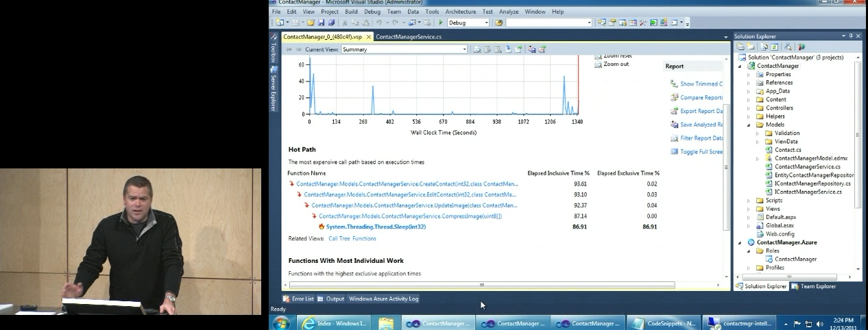The width and height of the screenshot is (868, 330).
Task: Click the CompressImage function link
Action: [x=411, y=216]
